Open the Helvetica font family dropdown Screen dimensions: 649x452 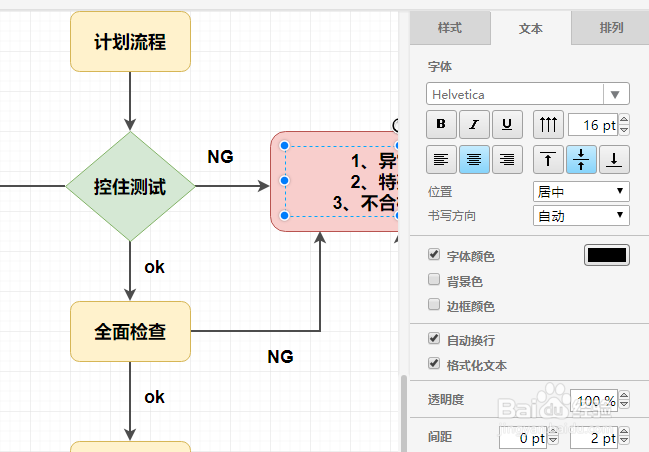[528, 94]
